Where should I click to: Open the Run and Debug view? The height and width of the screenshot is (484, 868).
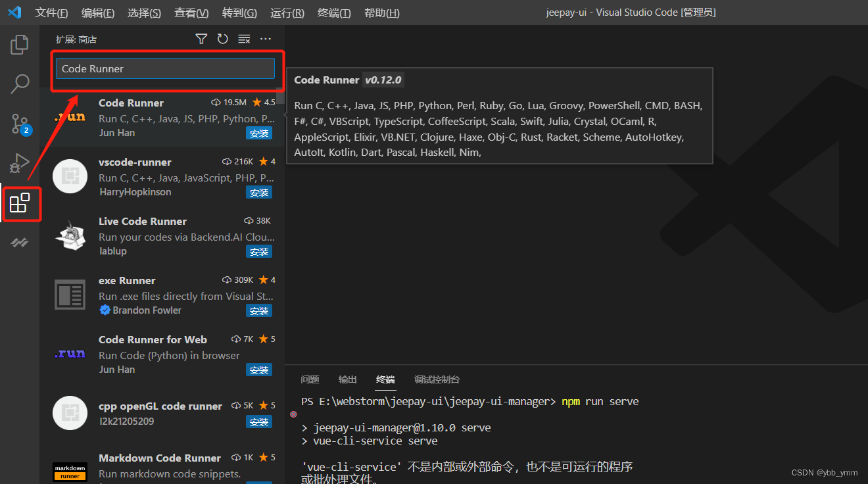tap(20, 162)
